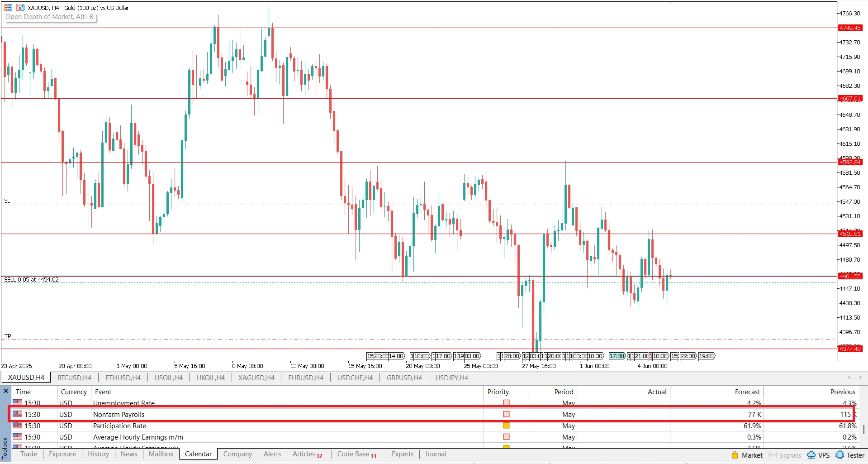Switch to the USDCHF,H4 chart tab
Viewport: 868px width, 464px height.
click(x=355, y=378)
